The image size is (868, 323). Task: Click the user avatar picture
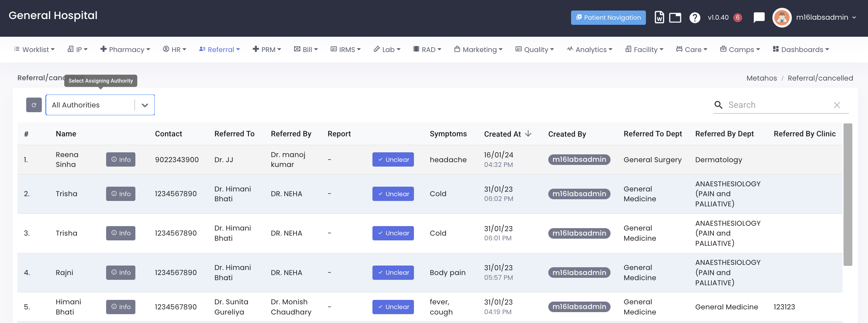point(782,17)
